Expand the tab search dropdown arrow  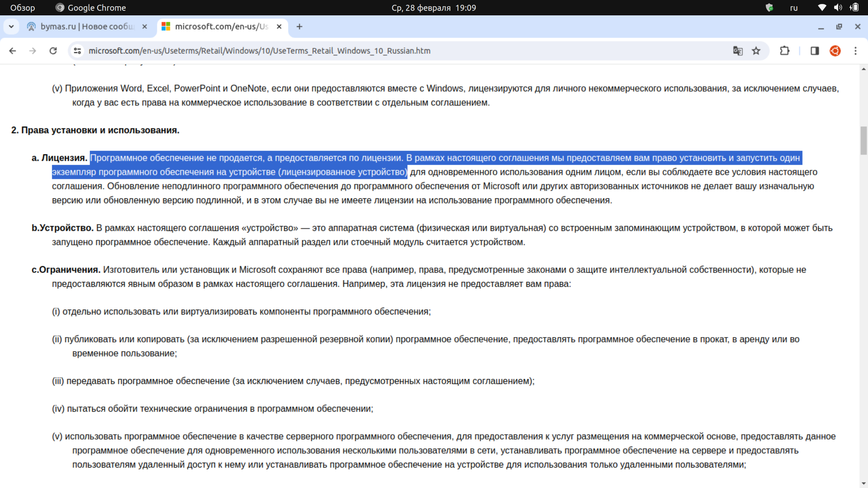click(11, 27)
